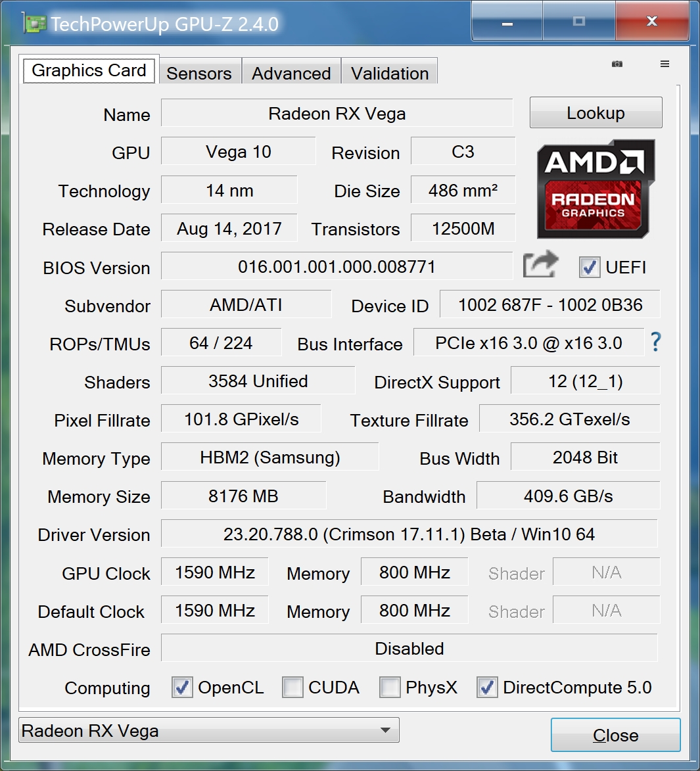Click the Driver Version label
Viewport: 700px width, 771px height.
point(94,535)
